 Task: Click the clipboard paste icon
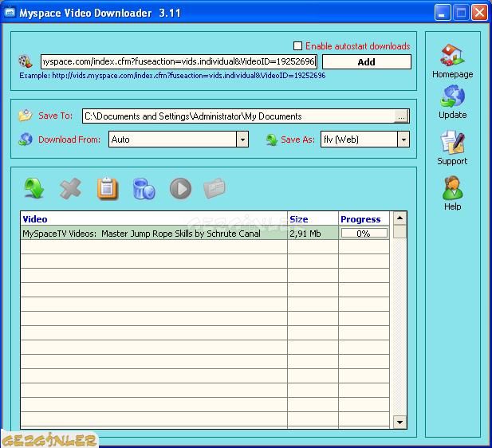click(107, 188)
